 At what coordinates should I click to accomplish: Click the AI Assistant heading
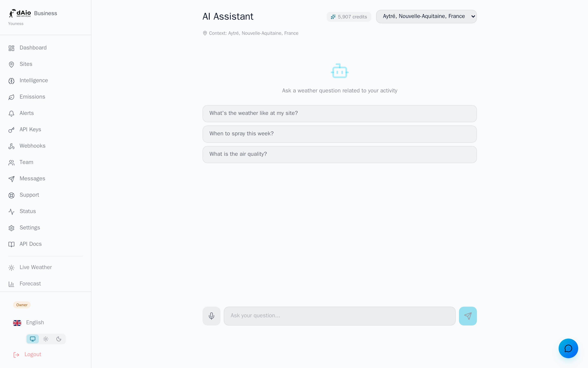tap(228, 16)
